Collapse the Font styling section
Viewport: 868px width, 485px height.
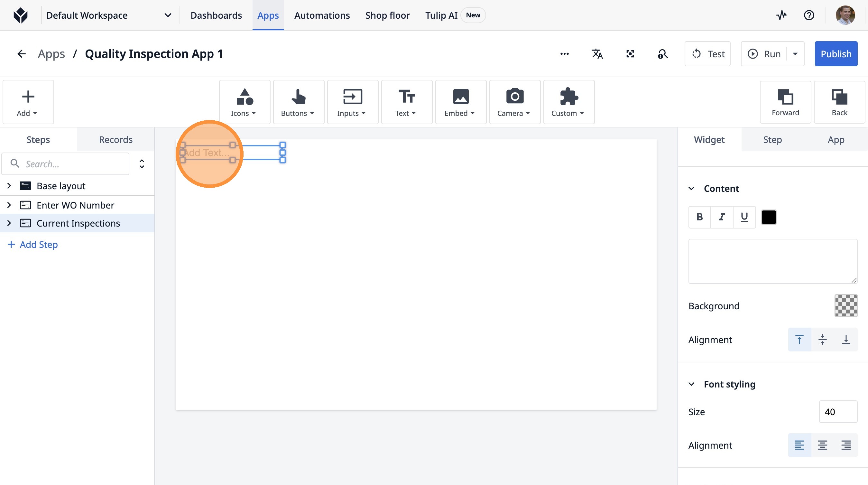point(691,384)
